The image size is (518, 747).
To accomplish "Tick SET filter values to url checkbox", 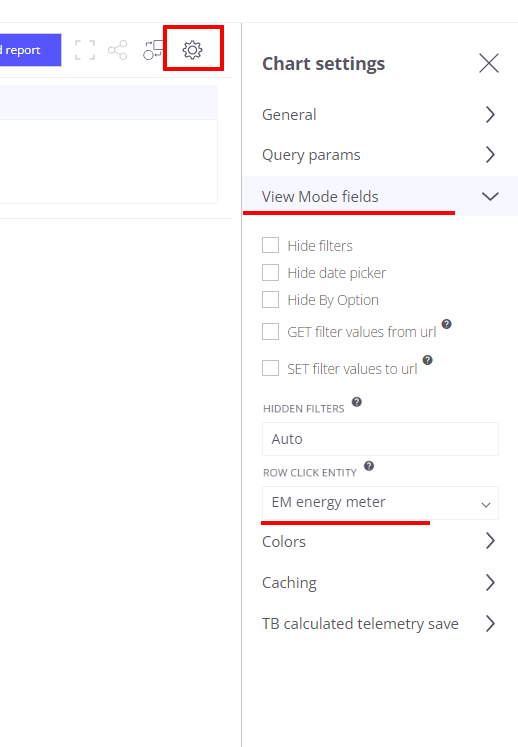I will 270,368.
